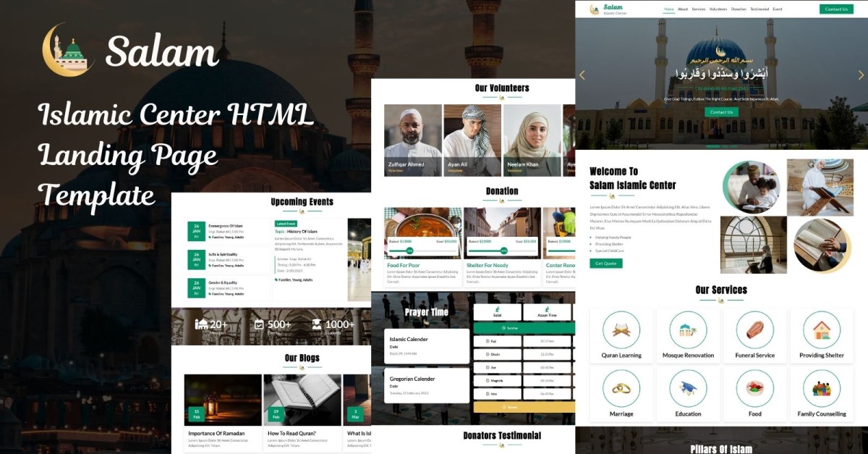The image size is (868, 454).
Task: Open the Testimonial nav link
Action: [759, 9]
